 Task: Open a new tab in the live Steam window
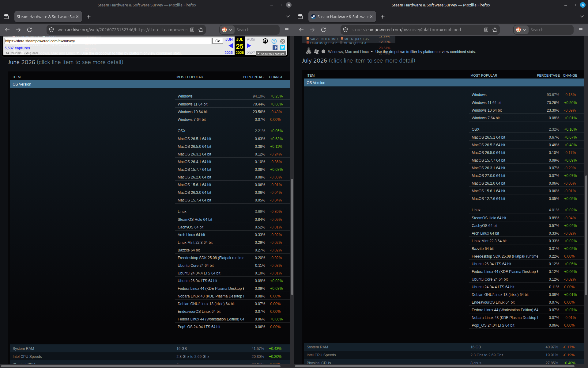(383, 17)
